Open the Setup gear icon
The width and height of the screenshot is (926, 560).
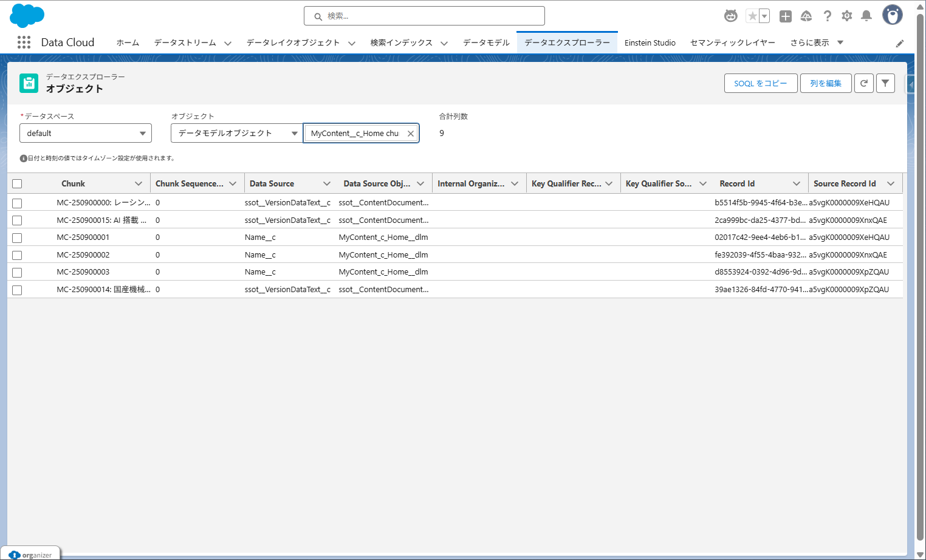click(846, 16)
